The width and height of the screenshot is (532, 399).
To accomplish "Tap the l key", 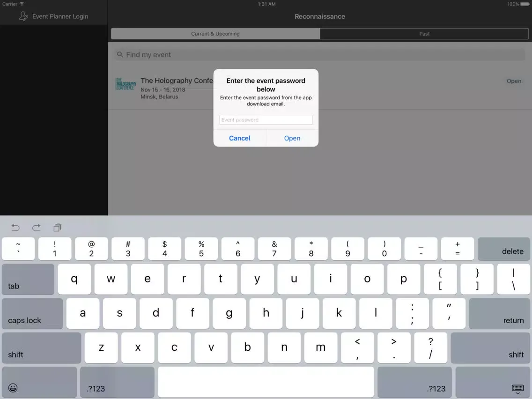I will point(376,313).
